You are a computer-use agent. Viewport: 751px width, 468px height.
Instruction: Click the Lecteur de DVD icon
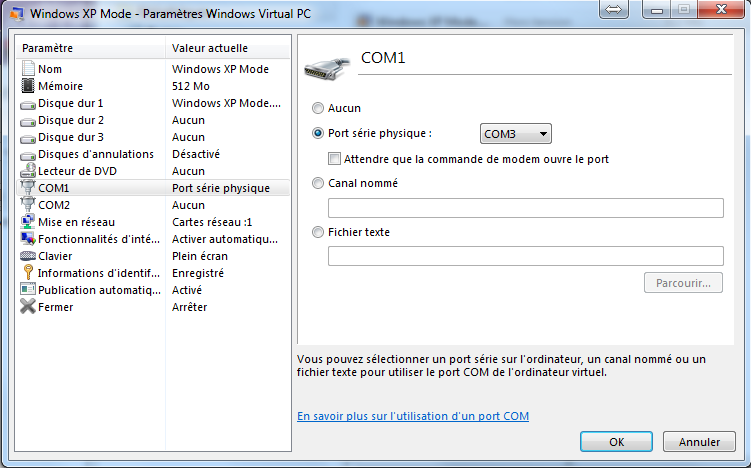(28, 171)
